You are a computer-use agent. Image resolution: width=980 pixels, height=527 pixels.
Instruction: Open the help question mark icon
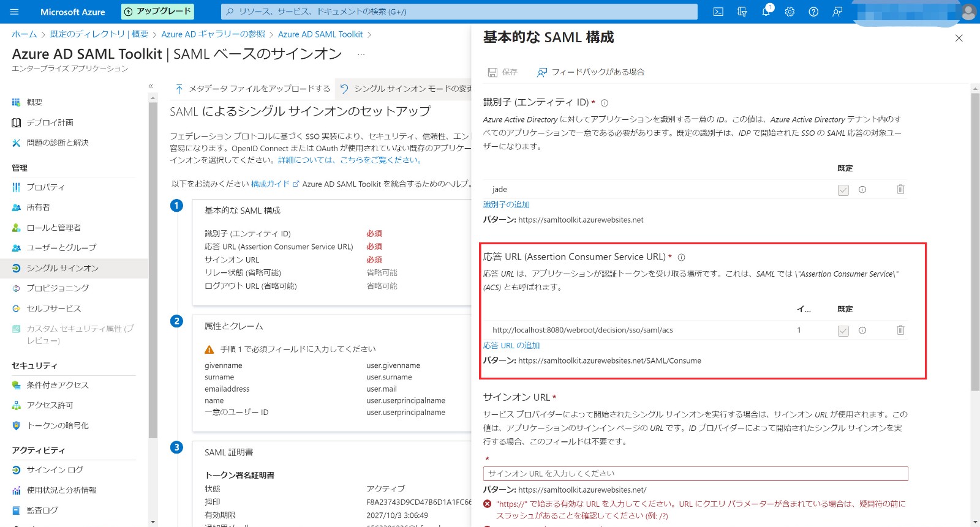click(x=813, y=12)
